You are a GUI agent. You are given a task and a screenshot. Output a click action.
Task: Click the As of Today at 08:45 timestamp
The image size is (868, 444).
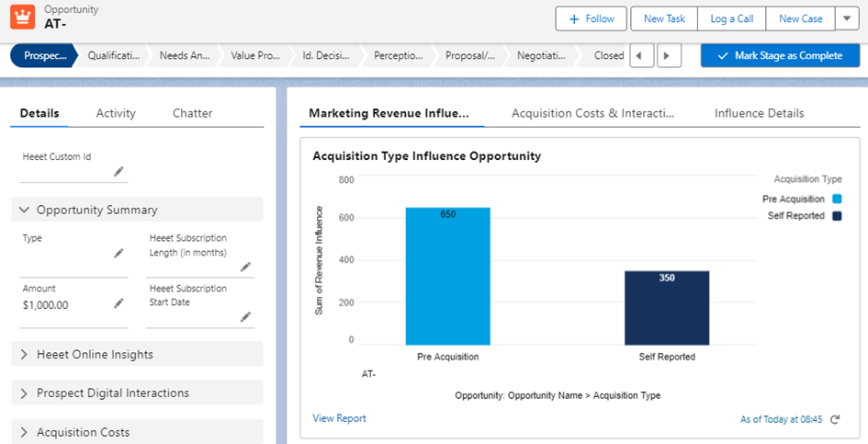coord(782,419)
